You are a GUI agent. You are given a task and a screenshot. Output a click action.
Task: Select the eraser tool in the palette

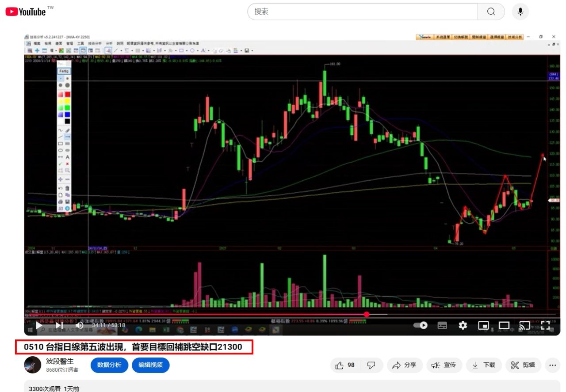[x=67, y=130]
